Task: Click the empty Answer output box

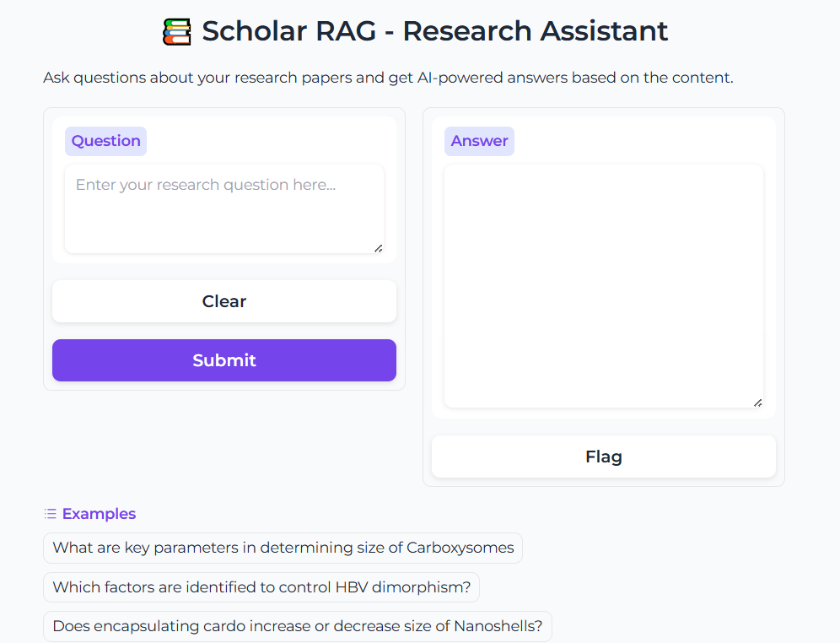Action: pyautogui.click(x=603, y=283)
